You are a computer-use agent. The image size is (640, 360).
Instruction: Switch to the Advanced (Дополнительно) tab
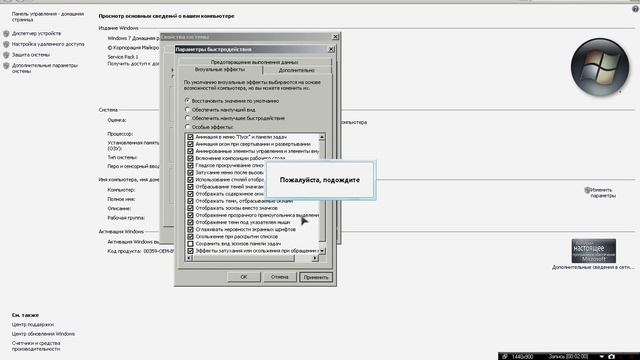pos(296,70)
